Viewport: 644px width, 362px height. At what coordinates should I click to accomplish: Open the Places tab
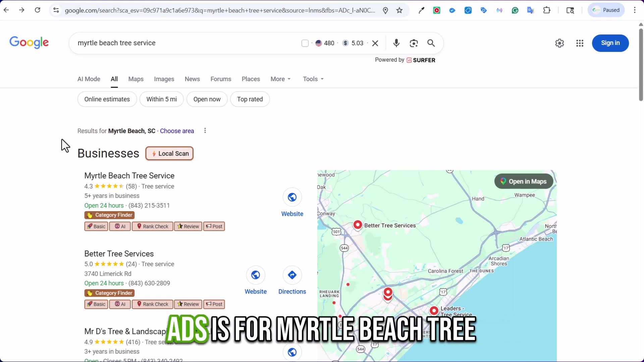[251, 79]
